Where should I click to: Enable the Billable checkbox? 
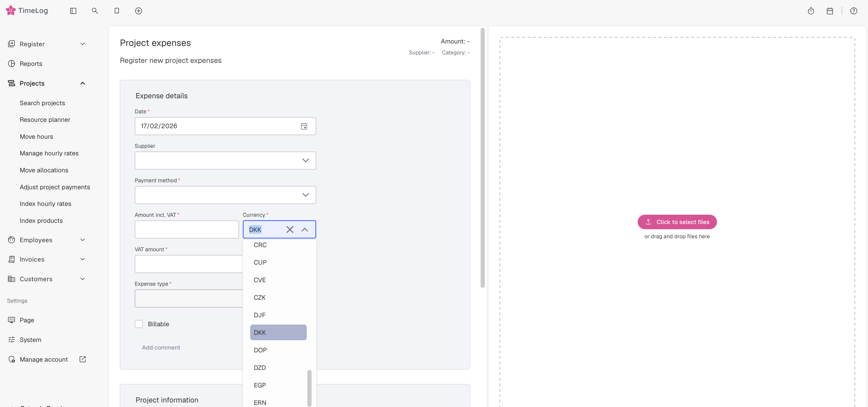139,324
